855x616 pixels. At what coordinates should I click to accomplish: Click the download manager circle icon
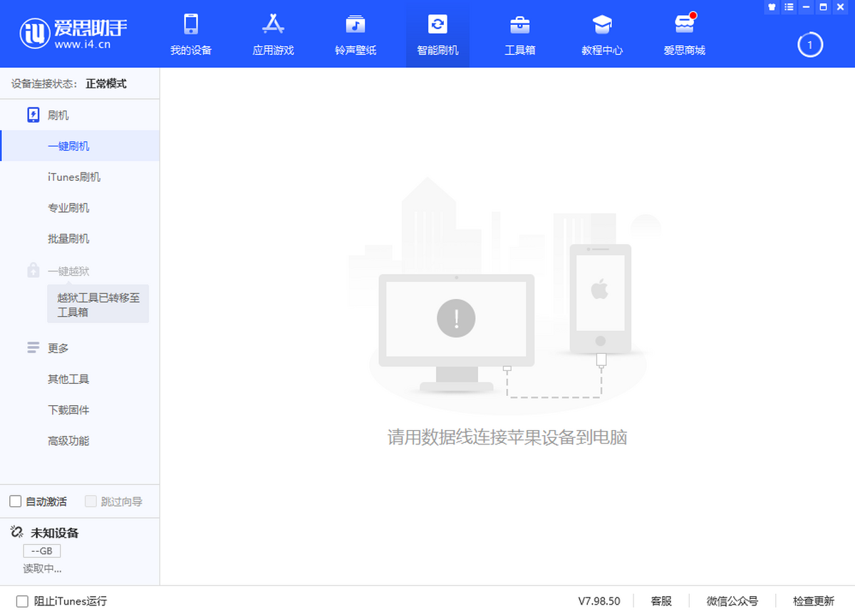point(809,45)
